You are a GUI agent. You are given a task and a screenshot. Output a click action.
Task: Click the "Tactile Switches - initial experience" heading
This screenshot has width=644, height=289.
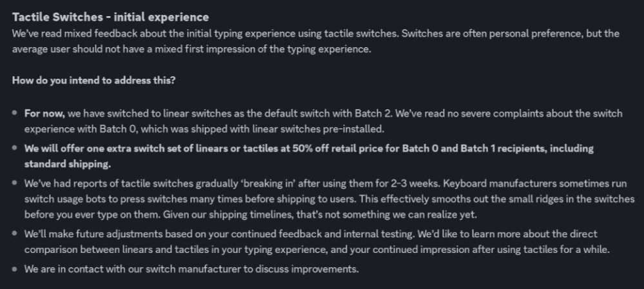point(110,17)
